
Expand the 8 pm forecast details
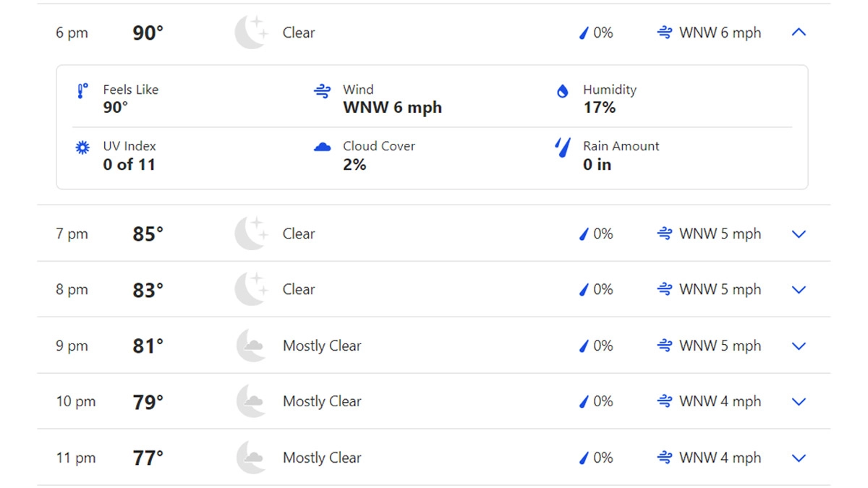[x=799, y=290]
